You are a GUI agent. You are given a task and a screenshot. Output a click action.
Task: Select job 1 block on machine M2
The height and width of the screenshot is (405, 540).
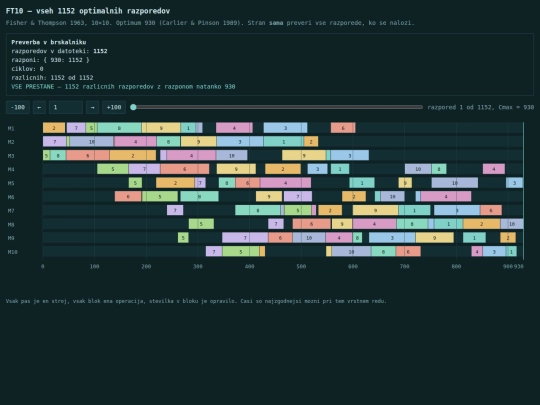(x=284, y=142)
